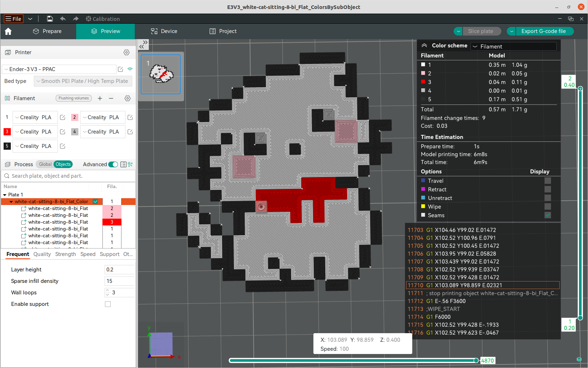588x368 pixels.
Task: Open the Color scheme Filament dropdown
Action: pos(514,46)
